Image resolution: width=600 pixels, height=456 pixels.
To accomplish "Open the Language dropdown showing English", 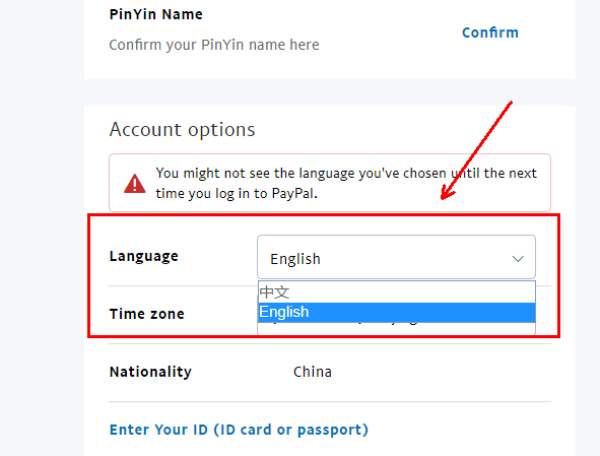I will (396, 257).
